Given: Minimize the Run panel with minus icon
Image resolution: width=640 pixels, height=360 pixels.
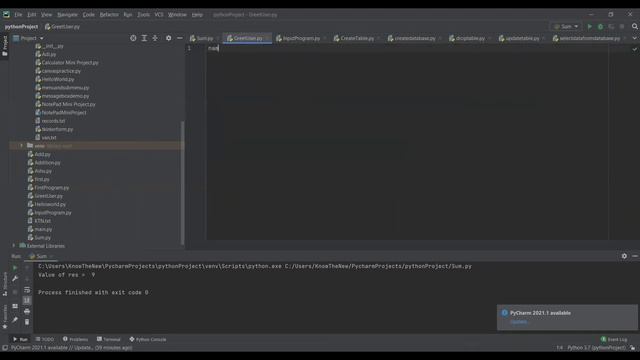Looking at the screenshot, I should 635,256.
